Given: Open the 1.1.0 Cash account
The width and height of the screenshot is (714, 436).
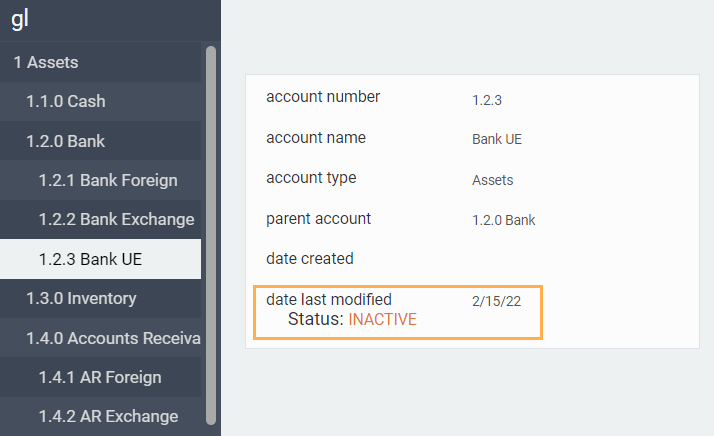Looking at the screenshot, I should [65, 101].
